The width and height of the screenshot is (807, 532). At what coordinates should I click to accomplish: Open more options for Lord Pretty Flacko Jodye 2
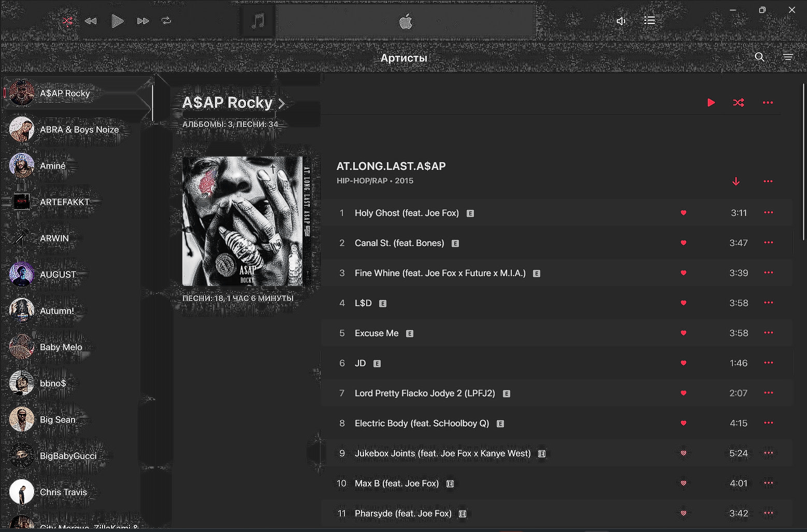pos(768,393)
